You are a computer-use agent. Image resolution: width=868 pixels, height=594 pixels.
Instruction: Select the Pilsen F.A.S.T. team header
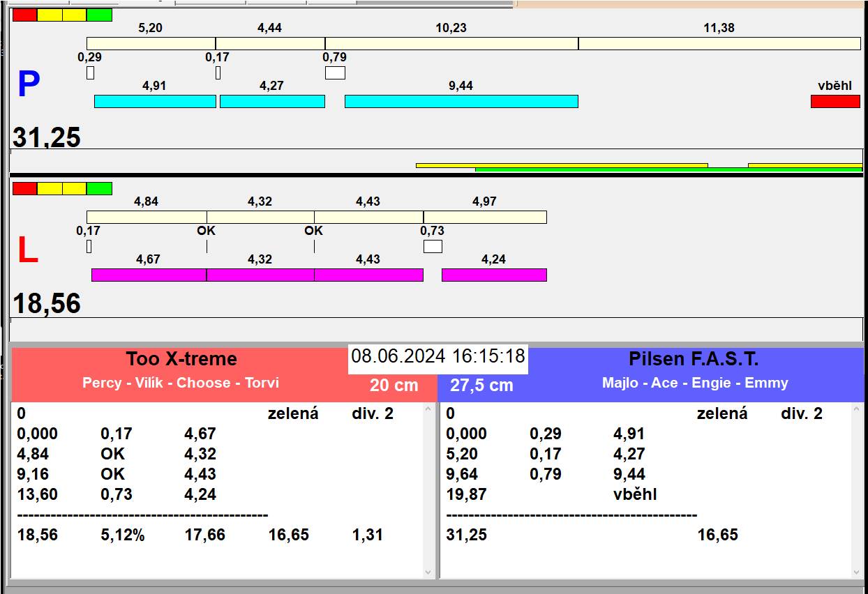(694, 359)
